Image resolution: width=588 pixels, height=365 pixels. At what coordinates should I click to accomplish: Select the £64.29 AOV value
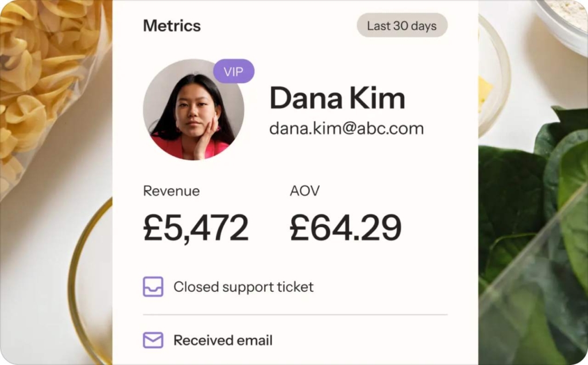click(x=345, y=228)
